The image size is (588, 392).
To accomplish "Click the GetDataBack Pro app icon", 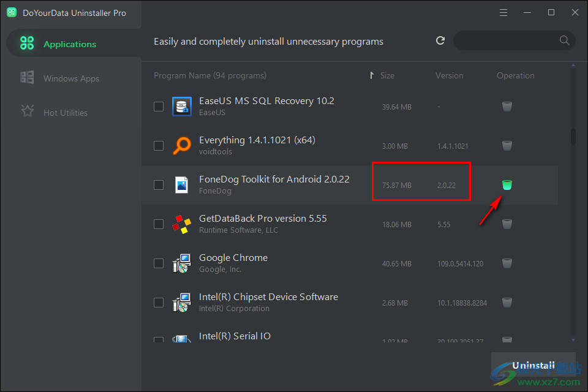I will [x=182, y=224].
